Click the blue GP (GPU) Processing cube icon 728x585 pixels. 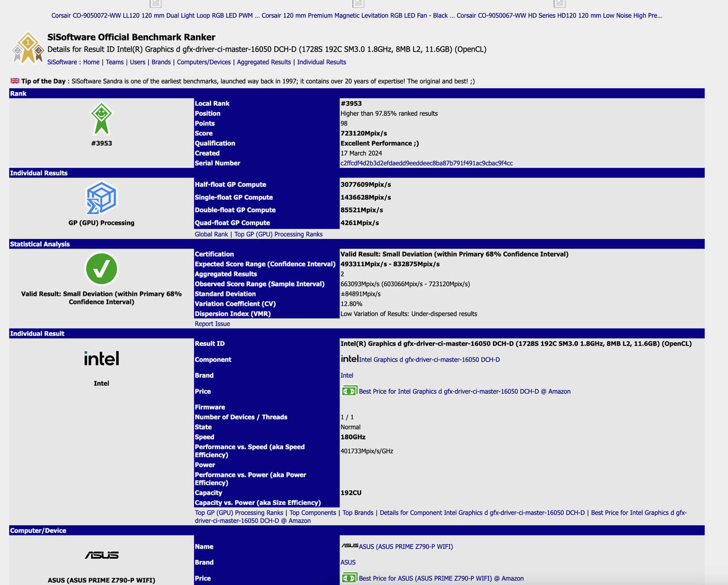[101, 197]
